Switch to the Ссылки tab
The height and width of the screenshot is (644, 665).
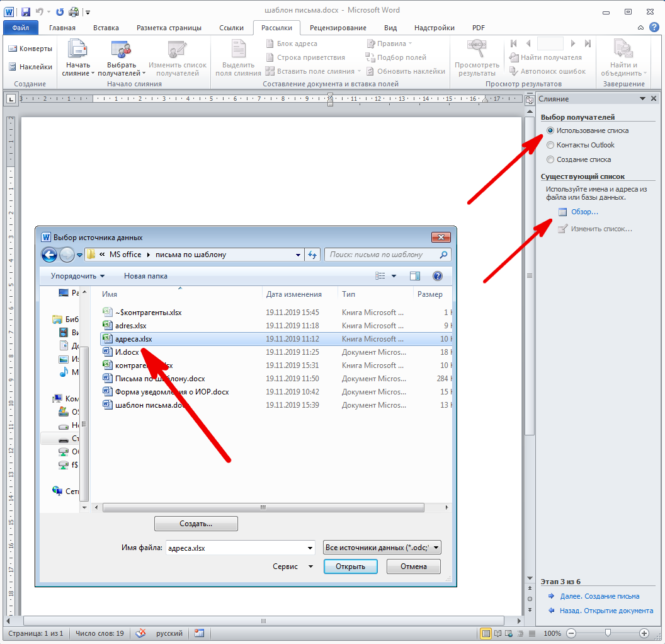coord(232,28)
